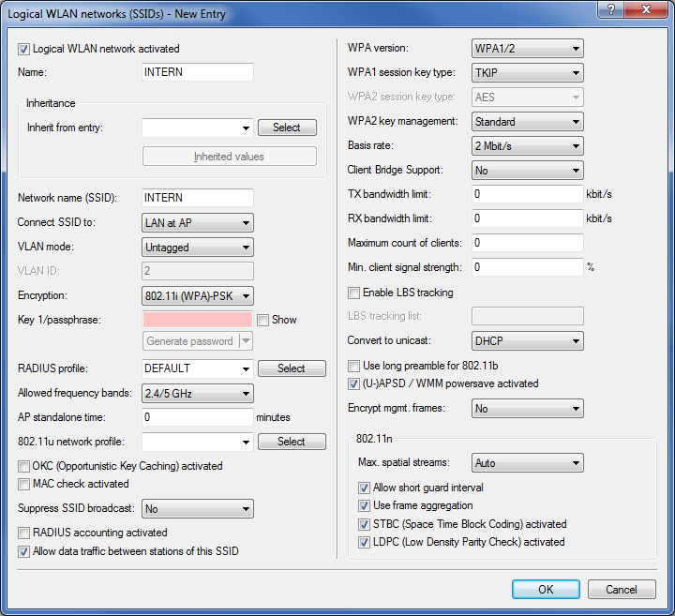Toggle Enable LBS tracking checkbox
The image size is (675, 616).
354,293
